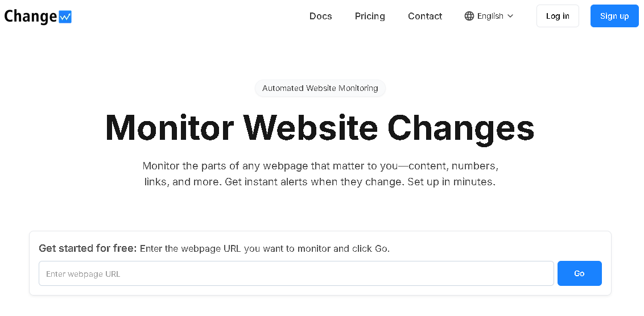Click the blue chart logo icon

tap(65, 17)
